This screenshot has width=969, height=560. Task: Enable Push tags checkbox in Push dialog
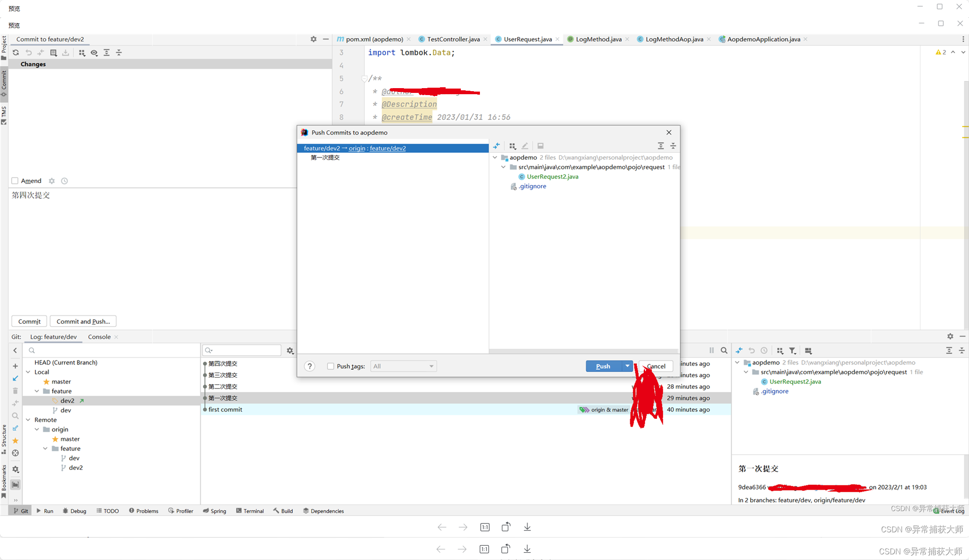[331, 366]
